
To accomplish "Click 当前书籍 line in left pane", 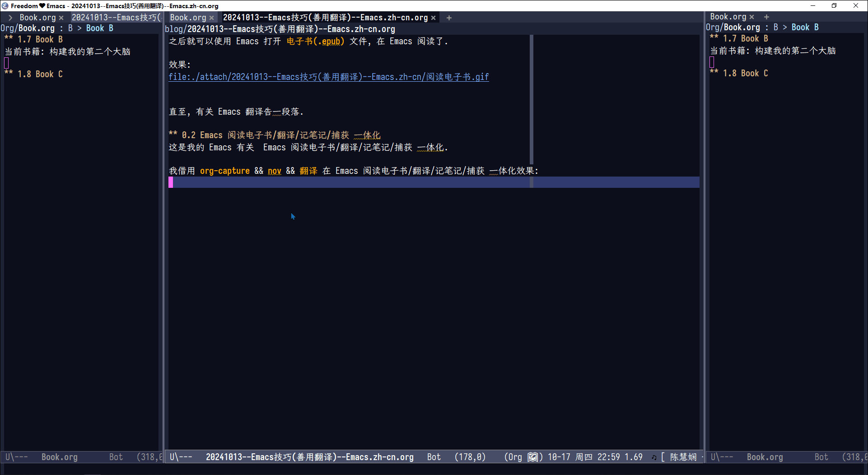I will pos(68,52).
